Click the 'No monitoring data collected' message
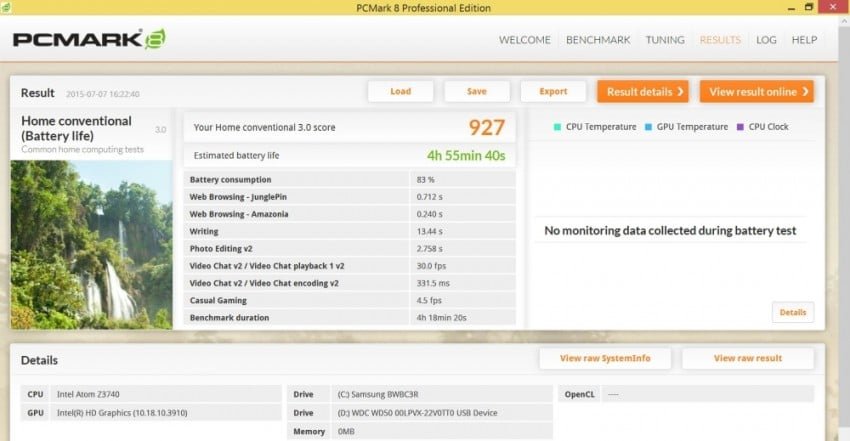Screen dimensions: 850x441 pos(670,231)
